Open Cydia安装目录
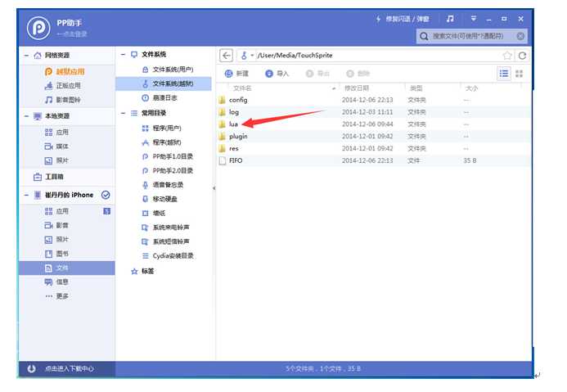Screen dimensions: 567x392 (168, 256)
